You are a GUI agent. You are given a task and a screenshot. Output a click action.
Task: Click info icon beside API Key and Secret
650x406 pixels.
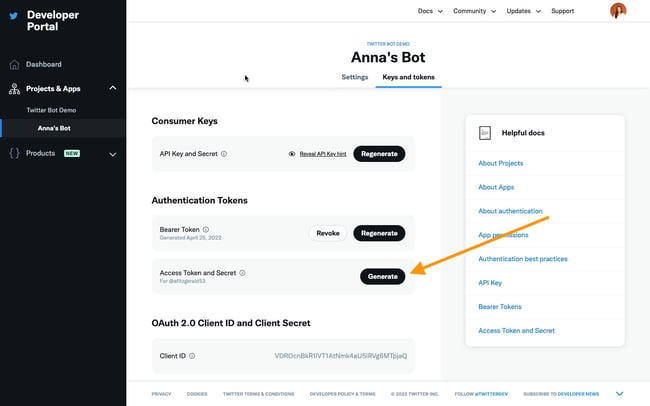(x=224, y=154)
